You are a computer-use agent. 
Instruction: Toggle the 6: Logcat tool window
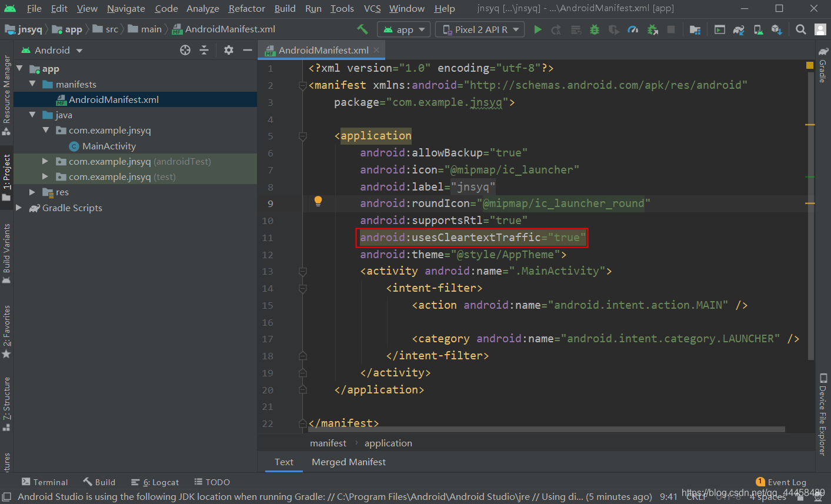click(x=155, y=482)
